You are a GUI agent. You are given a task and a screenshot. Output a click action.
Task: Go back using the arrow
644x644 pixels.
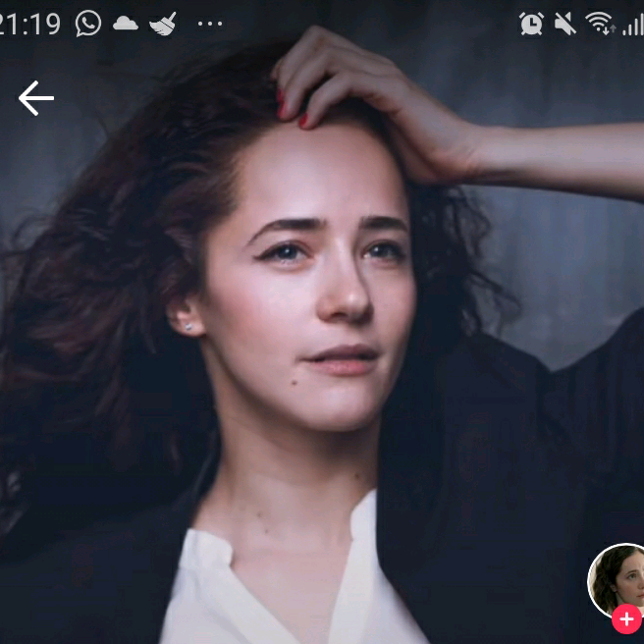36,98
